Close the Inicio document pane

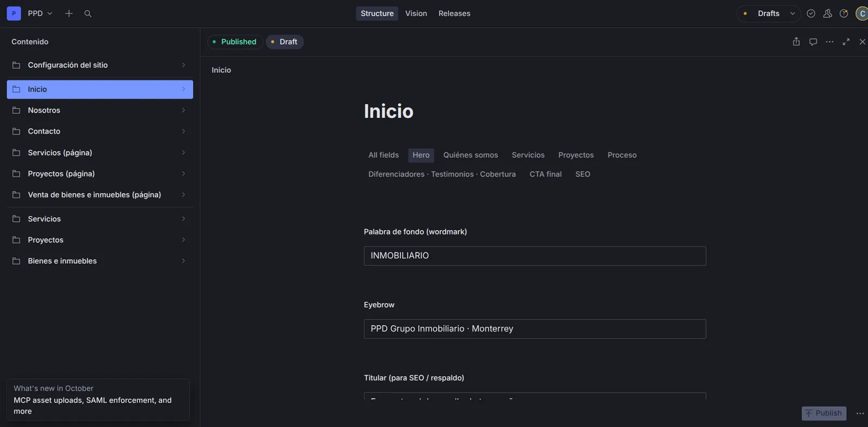(862, 42)
